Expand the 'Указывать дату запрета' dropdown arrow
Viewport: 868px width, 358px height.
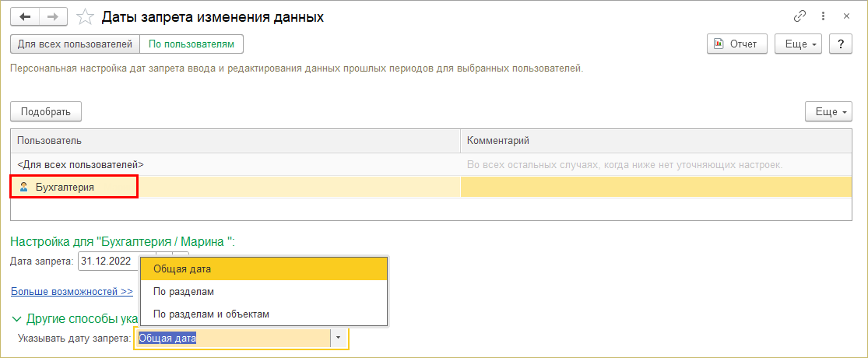click(x=339, y=339)
